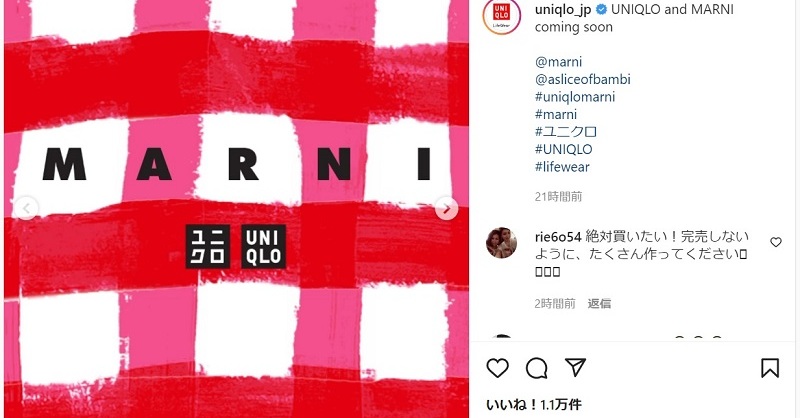The image size is (800, 418).
Task: Save the post with the bookmark icon
Action: click(x=770, y=368)
